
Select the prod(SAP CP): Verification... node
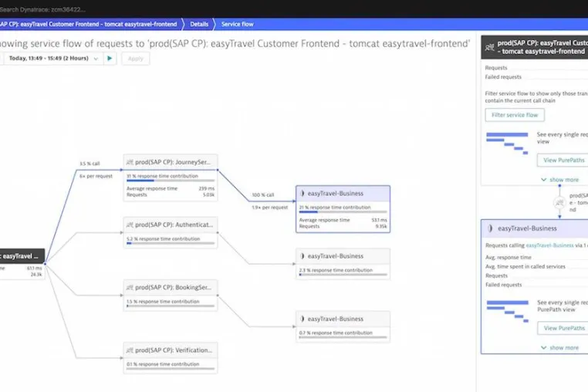(x=171, y=358)
